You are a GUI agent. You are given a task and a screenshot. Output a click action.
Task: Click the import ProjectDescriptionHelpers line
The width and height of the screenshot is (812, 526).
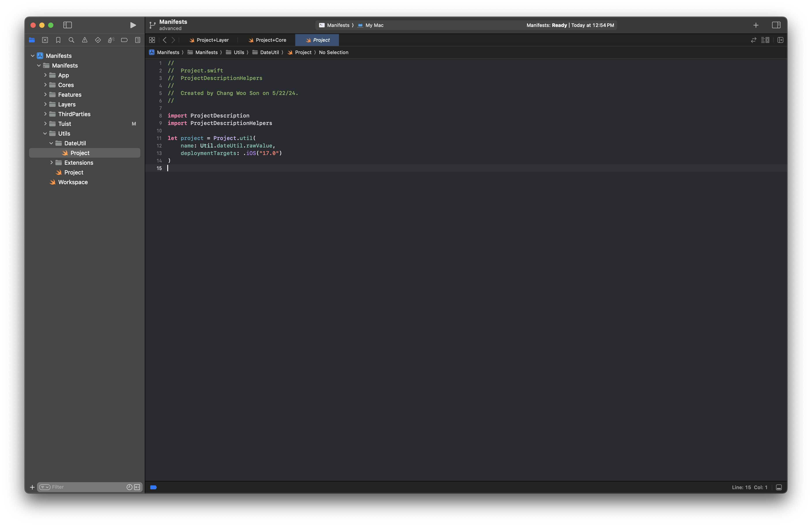pyautogui.click(x=220, y=123)
